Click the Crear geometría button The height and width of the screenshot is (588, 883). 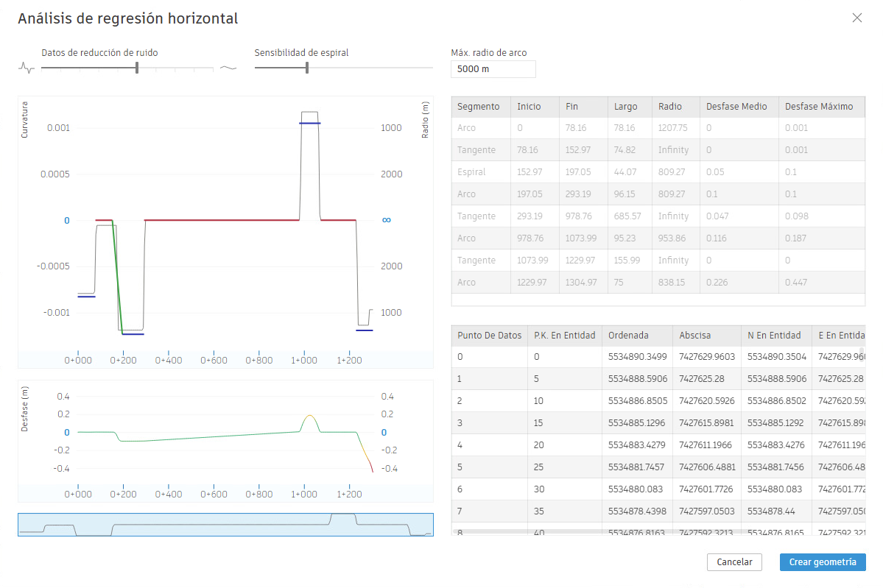coord(822,562)
